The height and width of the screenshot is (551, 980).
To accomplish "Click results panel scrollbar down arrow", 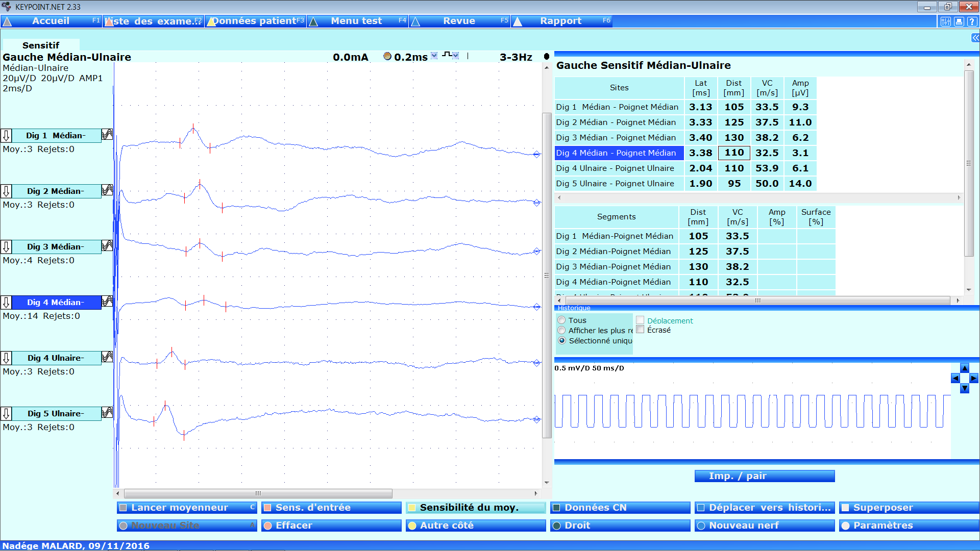I will pos(969,290).
